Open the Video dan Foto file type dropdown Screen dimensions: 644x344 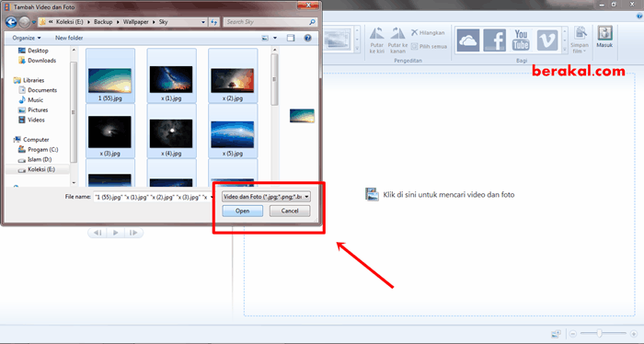tap(266, 197)
